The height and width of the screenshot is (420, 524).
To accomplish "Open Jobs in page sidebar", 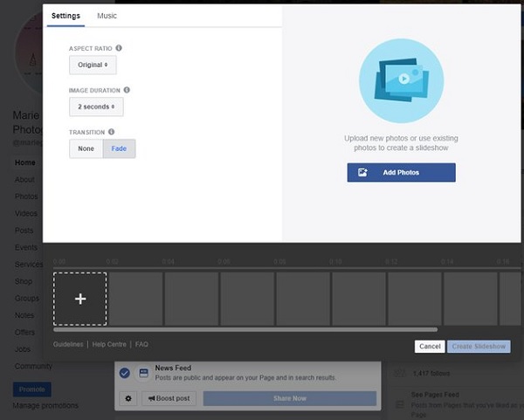I will click(x=23, y=349).
